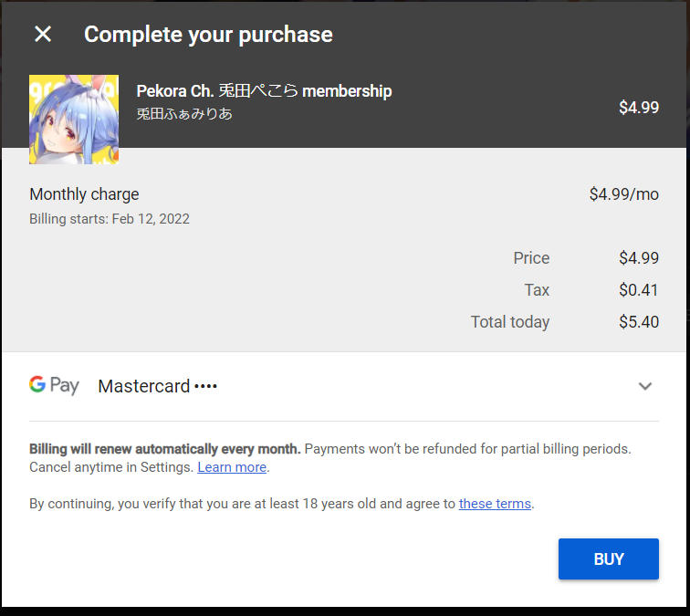The height and width of the screenshot is (616, 690).
Task: Click the Price label in the summary
Action: [531, 258]
